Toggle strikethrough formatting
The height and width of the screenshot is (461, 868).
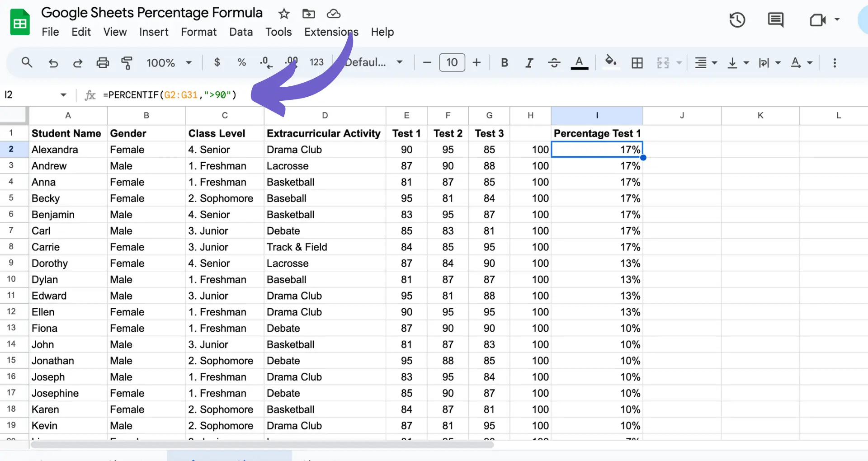click(554, 63)
